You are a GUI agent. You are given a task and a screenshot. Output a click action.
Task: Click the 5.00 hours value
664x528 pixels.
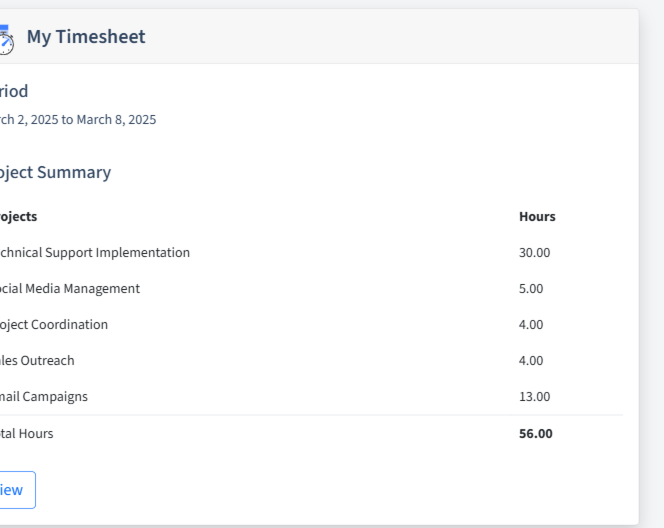click(x=531, y=288)
